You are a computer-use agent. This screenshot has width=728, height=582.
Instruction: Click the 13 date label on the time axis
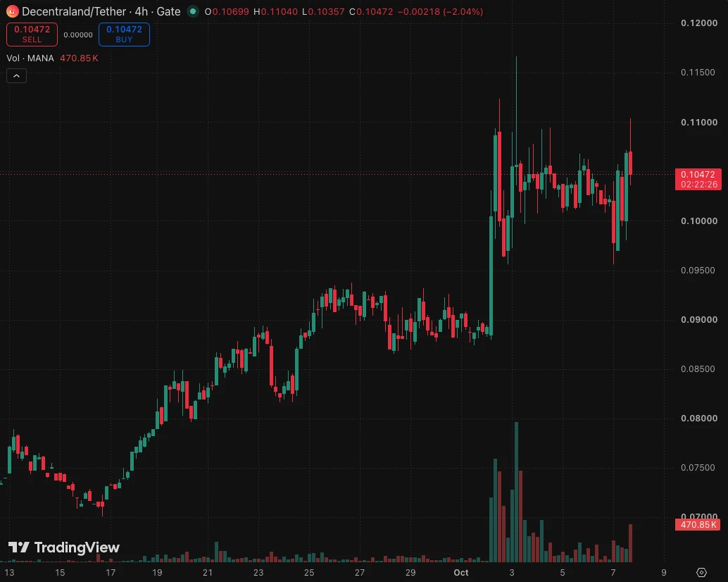[x=9, y=573]
